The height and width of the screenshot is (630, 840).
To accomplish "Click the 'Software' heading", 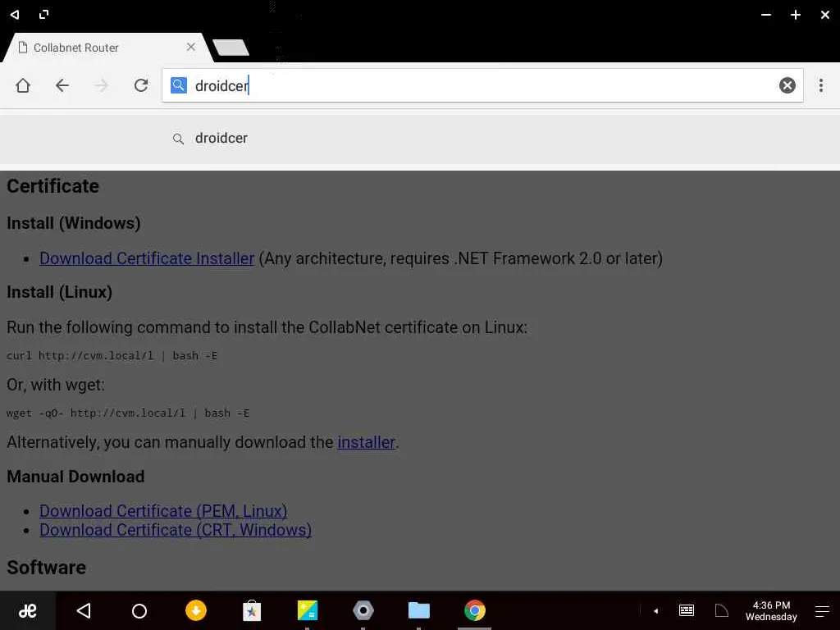I will [47, 568].
